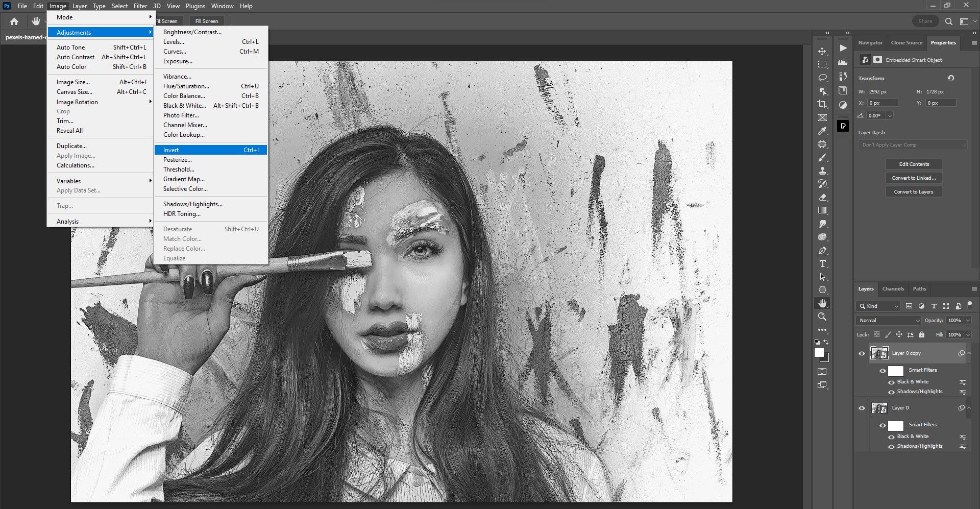The image size is (980, 509).
Task: Open the Histogram panel icon
Action: click(x=843, y=62)
